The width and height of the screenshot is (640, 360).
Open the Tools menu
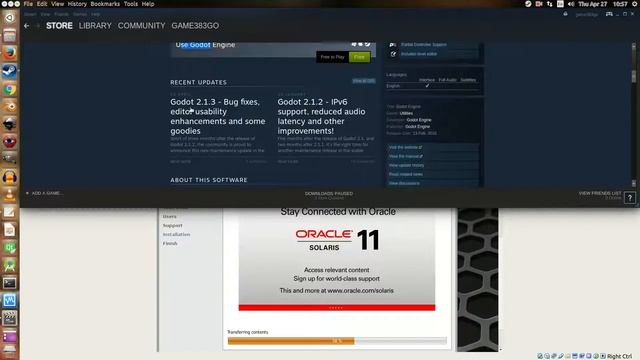131,4
